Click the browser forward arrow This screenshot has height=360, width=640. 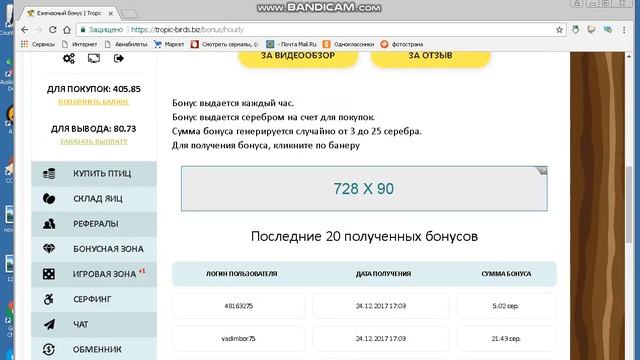pyautogui.click(x=38, y=30)
